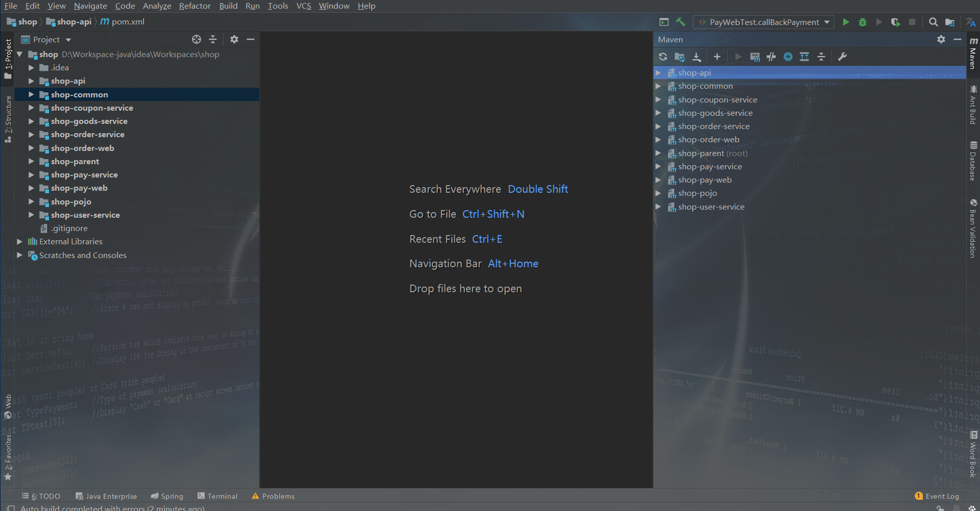Viewport: 980px width, 511px height.
Task: Open the File menu
Action: tap(11, 6)
